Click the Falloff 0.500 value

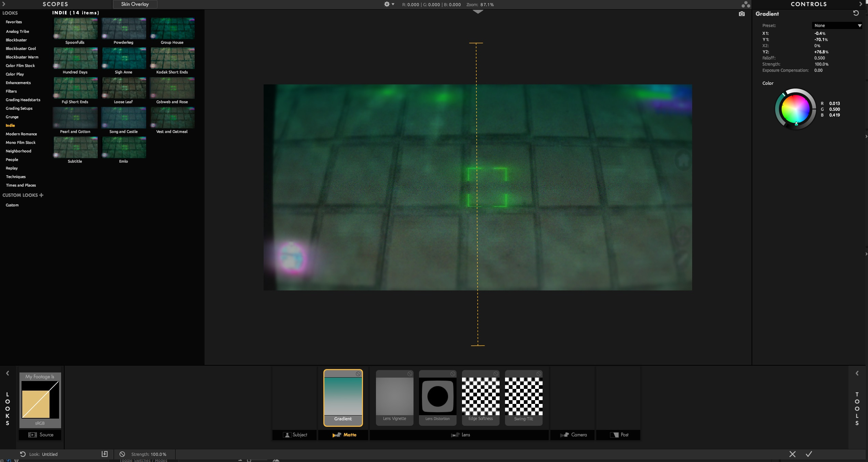[x=819, y=58]
